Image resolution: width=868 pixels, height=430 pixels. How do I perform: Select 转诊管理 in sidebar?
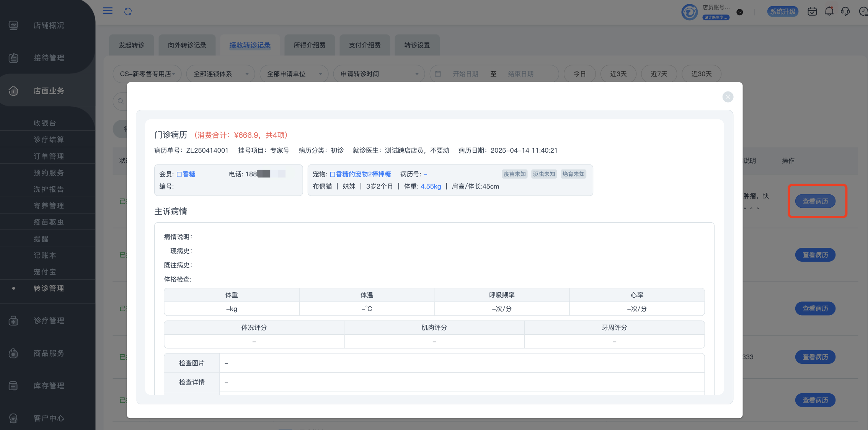click(x=49, y=288)
